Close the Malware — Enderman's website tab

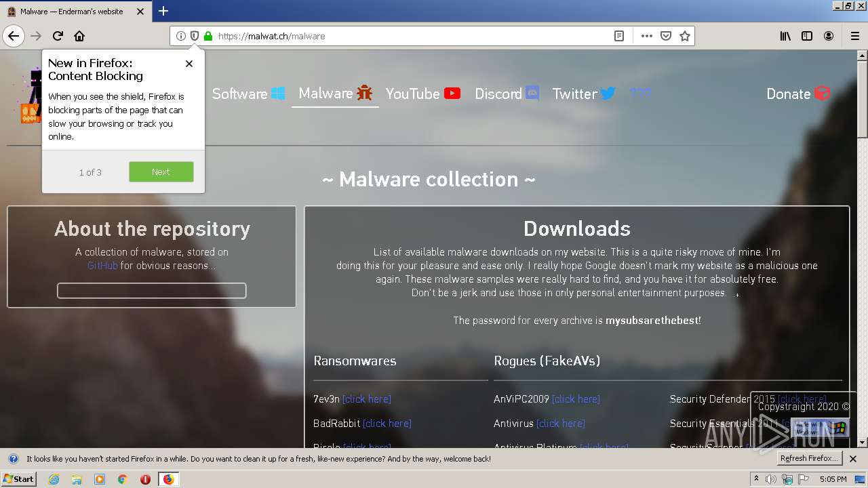click(x=140, y=12)
